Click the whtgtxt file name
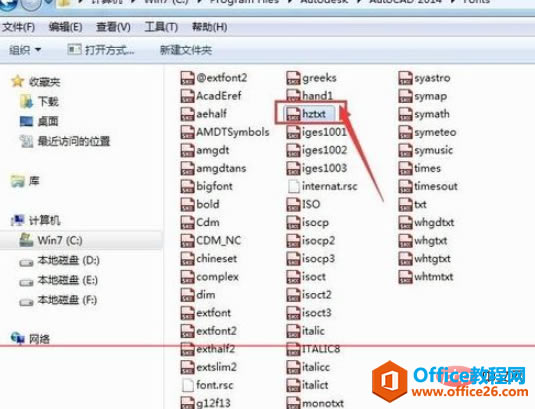 [432, 259]
